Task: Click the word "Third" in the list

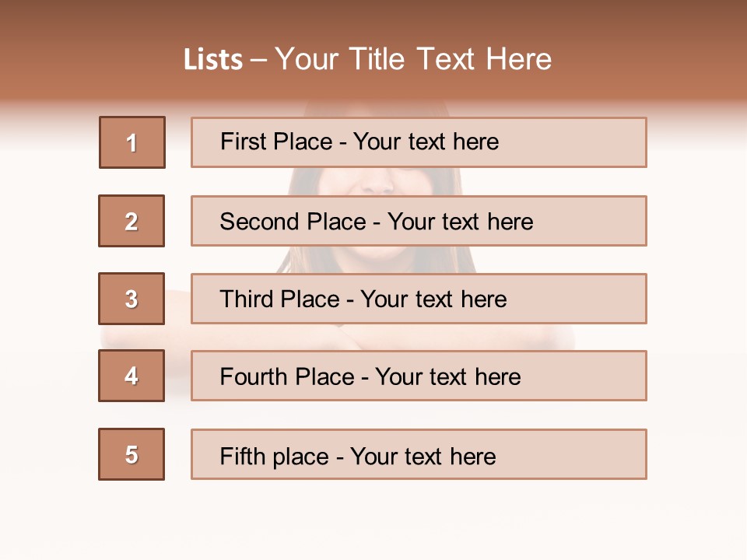Action: 246,299
